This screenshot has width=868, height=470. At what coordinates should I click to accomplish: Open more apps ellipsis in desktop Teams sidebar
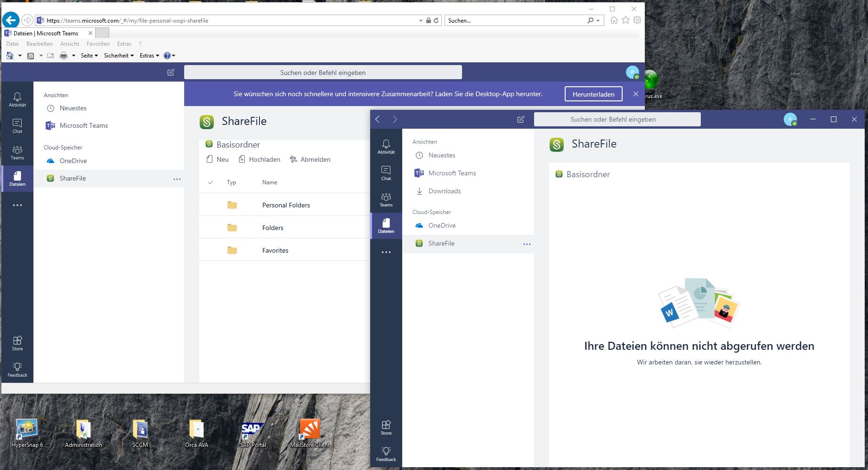coord(386,252)
